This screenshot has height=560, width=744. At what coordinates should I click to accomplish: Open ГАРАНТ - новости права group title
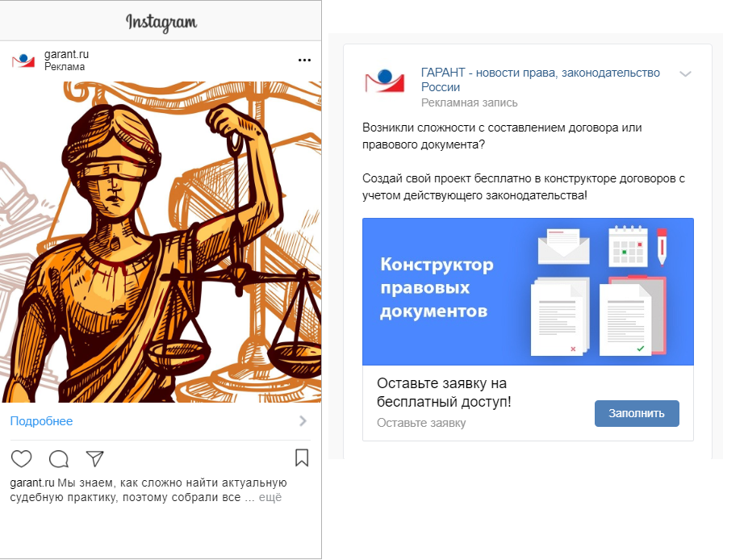(541, 80)
